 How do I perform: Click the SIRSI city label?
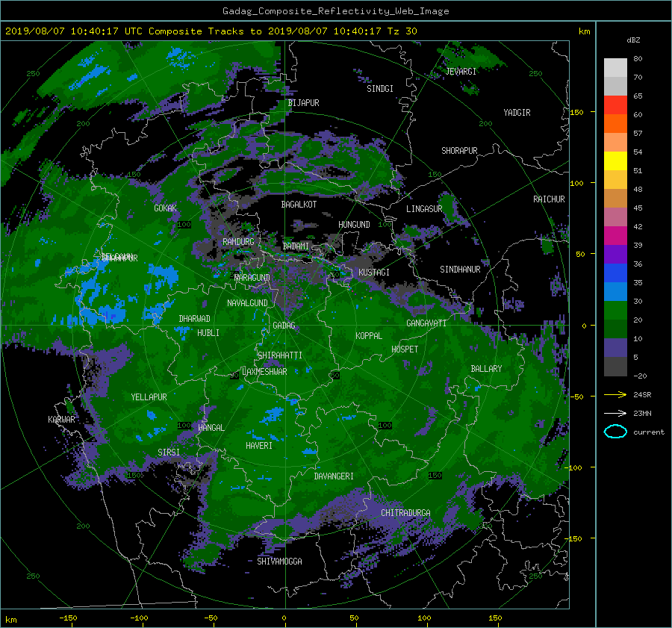[x=169, y=453]
